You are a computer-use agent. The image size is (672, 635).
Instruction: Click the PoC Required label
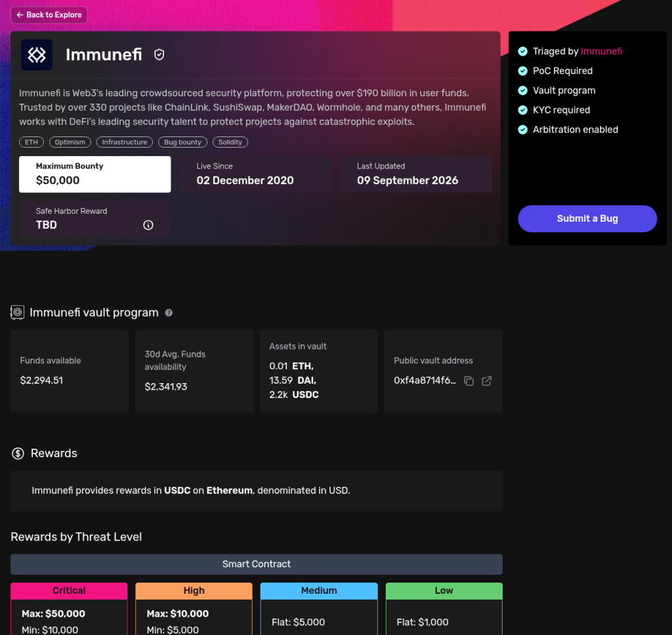pos(562,71)
